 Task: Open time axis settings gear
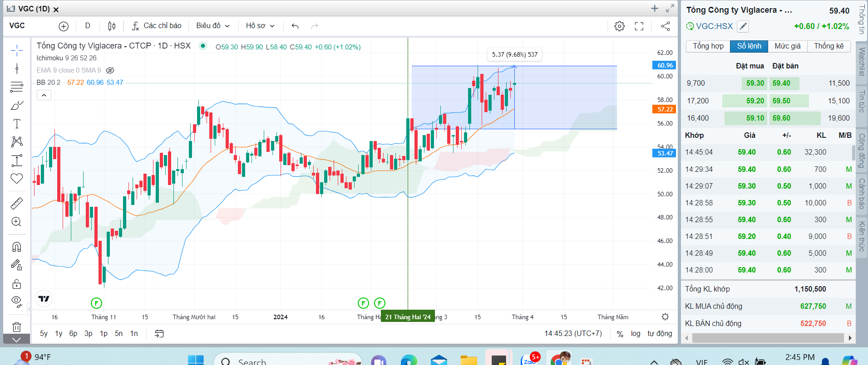coord(665,317)
